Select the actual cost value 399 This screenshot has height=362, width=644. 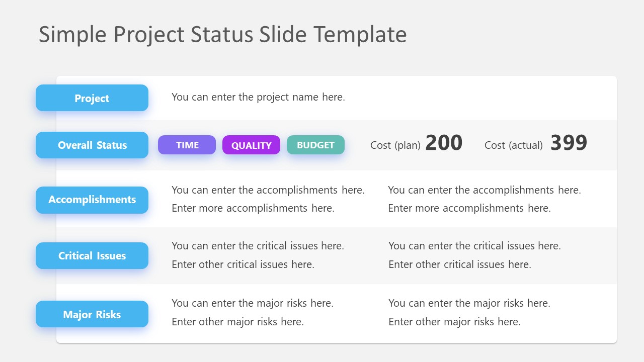pyautogui.click(x=569, y=143)
